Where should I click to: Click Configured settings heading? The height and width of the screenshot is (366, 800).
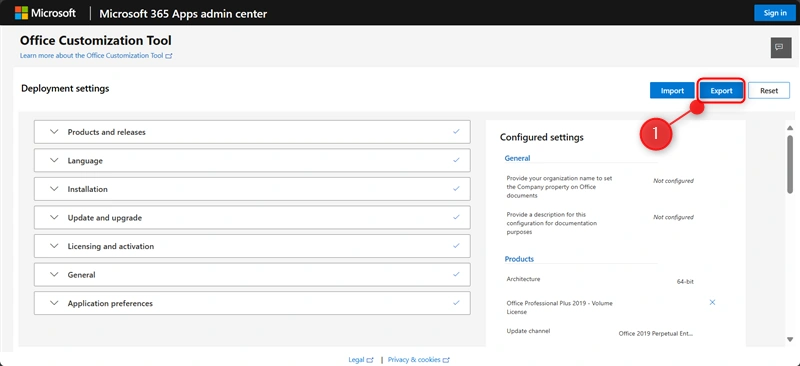(x=541, y=137)
